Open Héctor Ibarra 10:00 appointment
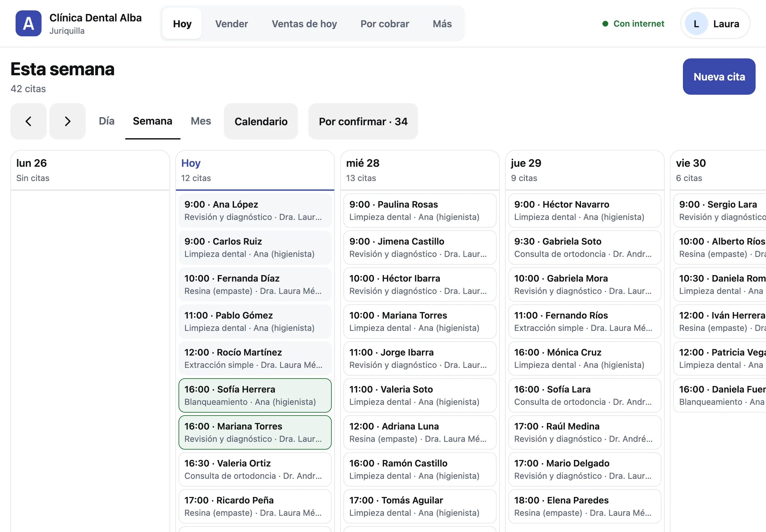The width and height of the screenshot is (766, 532). [x=420, y=285]
